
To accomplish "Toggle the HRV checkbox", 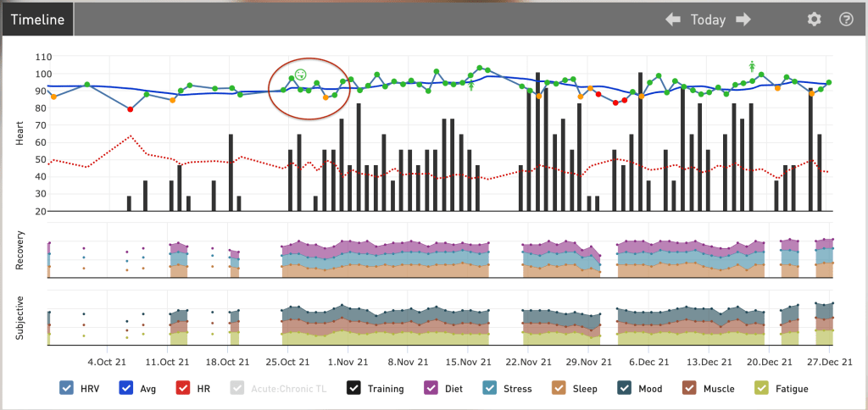I will point(67,389).
